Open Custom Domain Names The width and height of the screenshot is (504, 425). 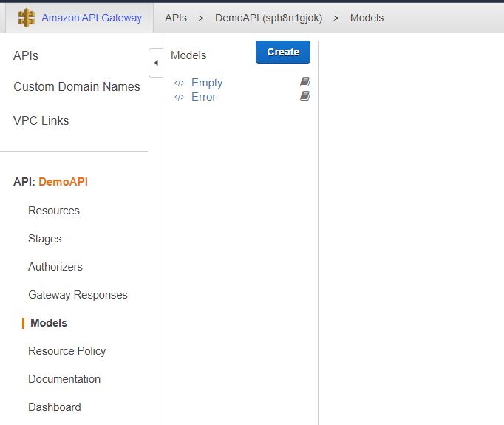(x=77, y=86)
